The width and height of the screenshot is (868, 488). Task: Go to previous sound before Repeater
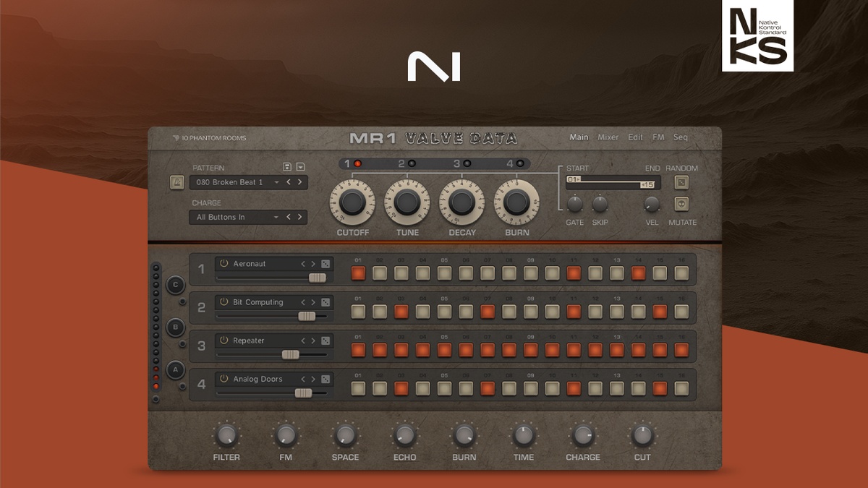tap(304, 341)
